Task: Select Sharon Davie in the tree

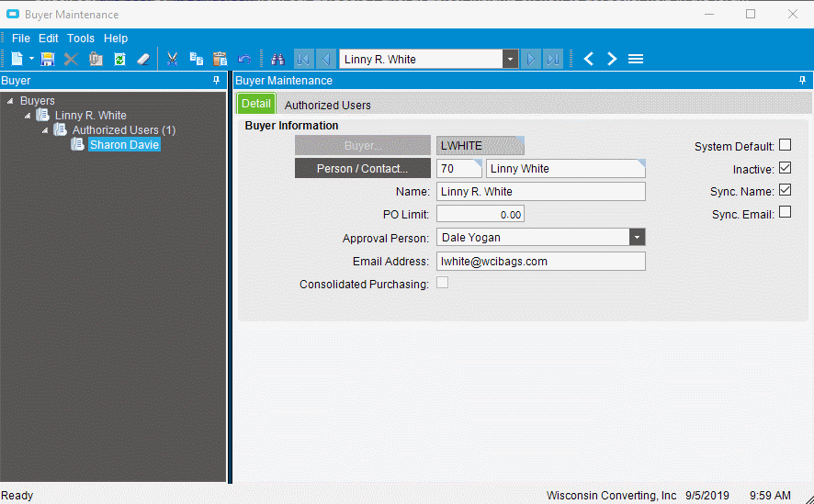Action: (124, 145)
